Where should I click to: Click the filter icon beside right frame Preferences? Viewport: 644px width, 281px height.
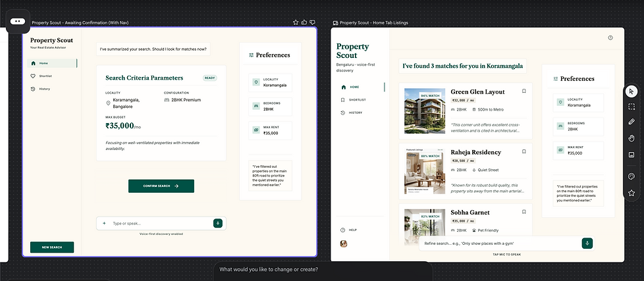tap(556, 79)
